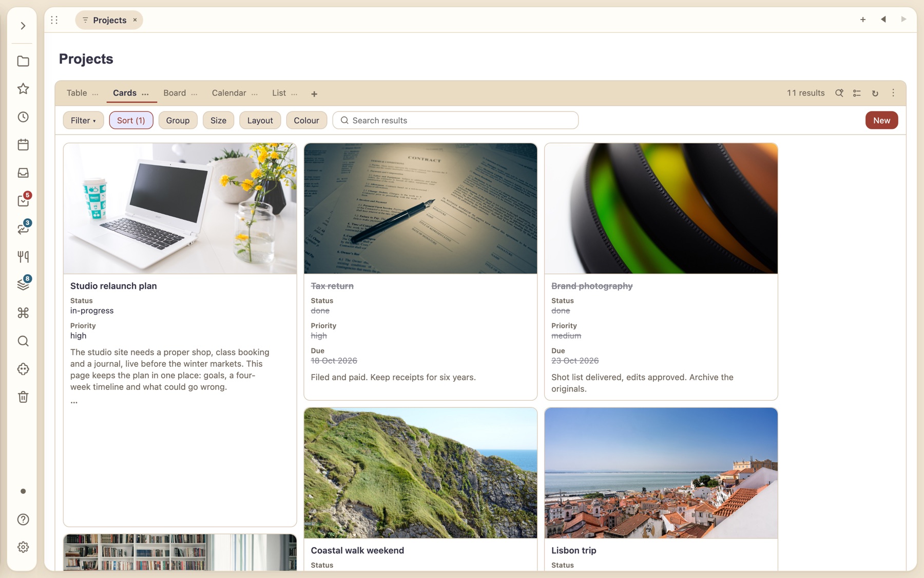Screen dimensions: 924x578
Task: Switch to the Table view tab
Action: (x=76, y=93)
